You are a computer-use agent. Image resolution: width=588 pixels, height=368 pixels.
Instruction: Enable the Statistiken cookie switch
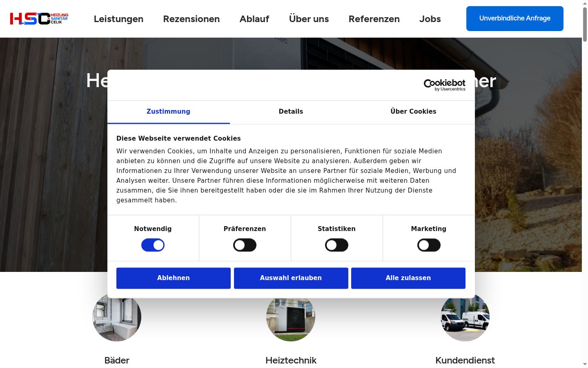(336, 245)
